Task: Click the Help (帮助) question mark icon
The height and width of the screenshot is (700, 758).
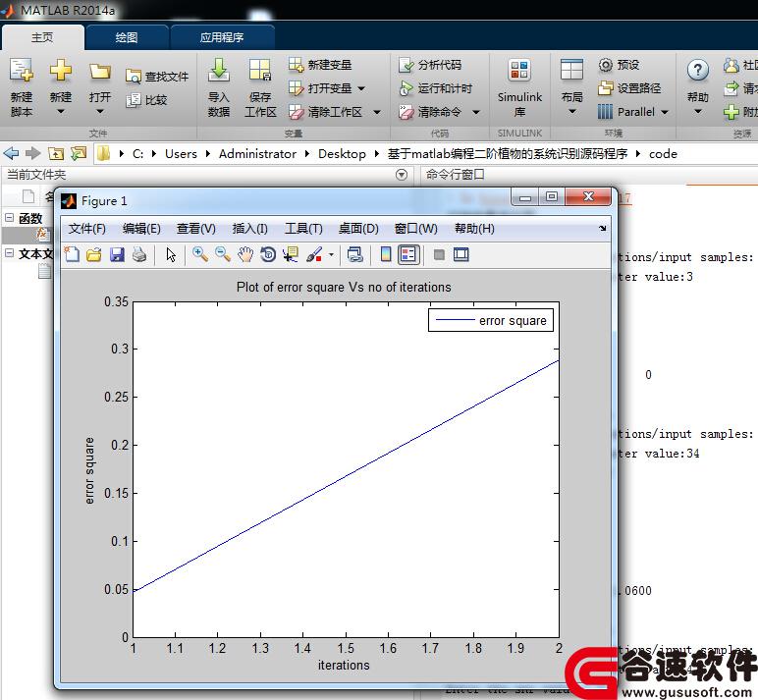Action: 697,71
